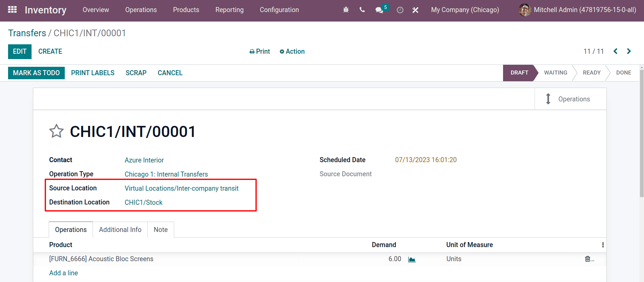Open conversations chat icon with badge 5
644x282 pixels.
point(380,10)
